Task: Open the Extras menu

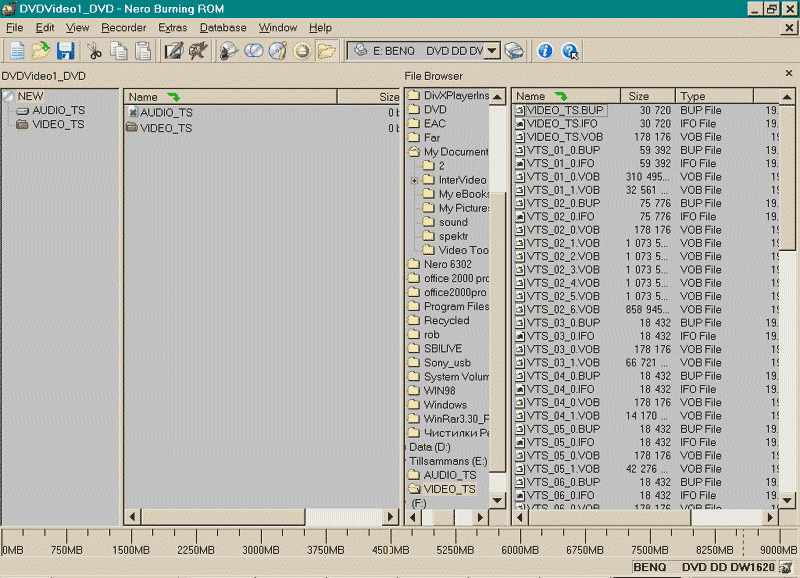Action: point(173,28)
